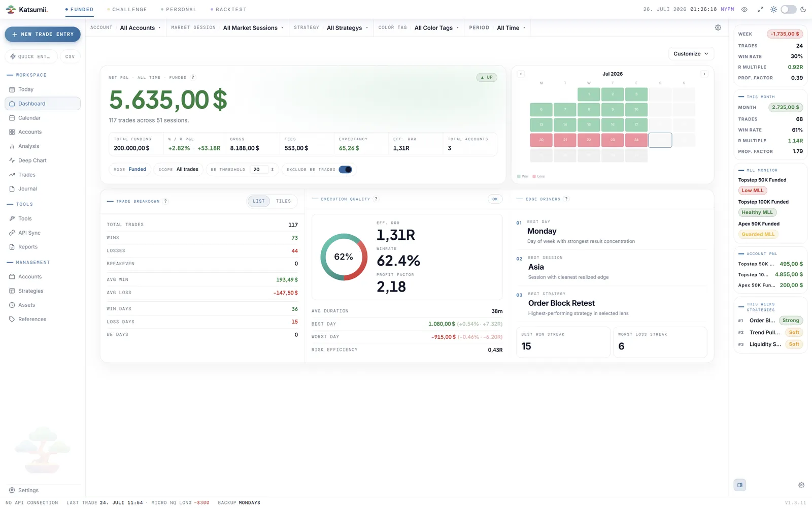Toggle the light/dark theme switch
The image size is (812, 508).
pos(788,9)
